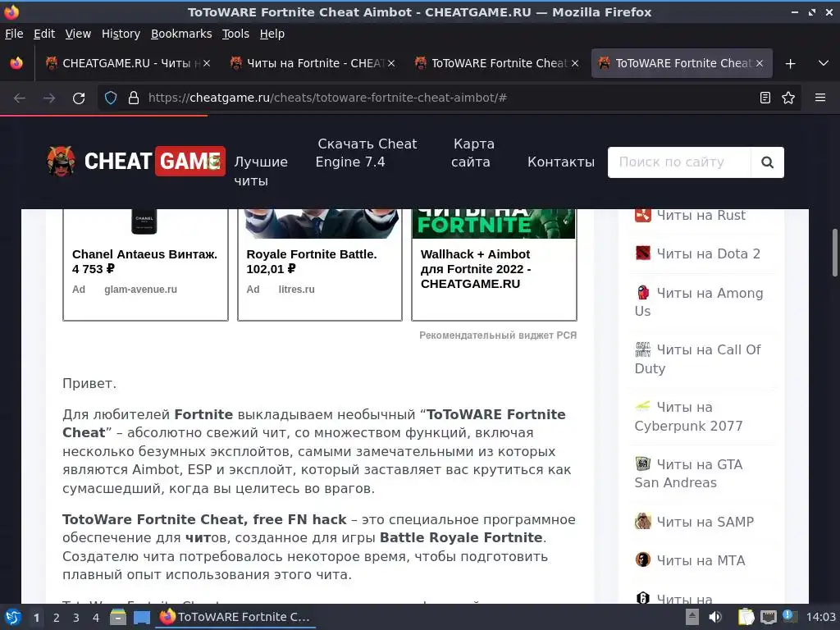Open the tracking protection shield icon
The image size is (840, 630).
111,98
